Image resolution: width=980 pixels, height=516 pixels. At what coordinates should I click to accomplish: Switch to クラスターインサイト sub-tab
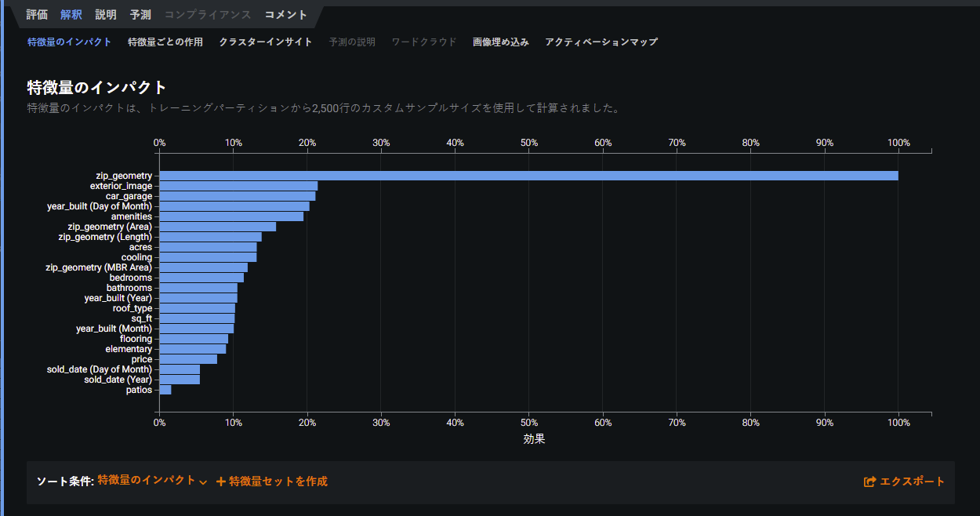point(266,42)
